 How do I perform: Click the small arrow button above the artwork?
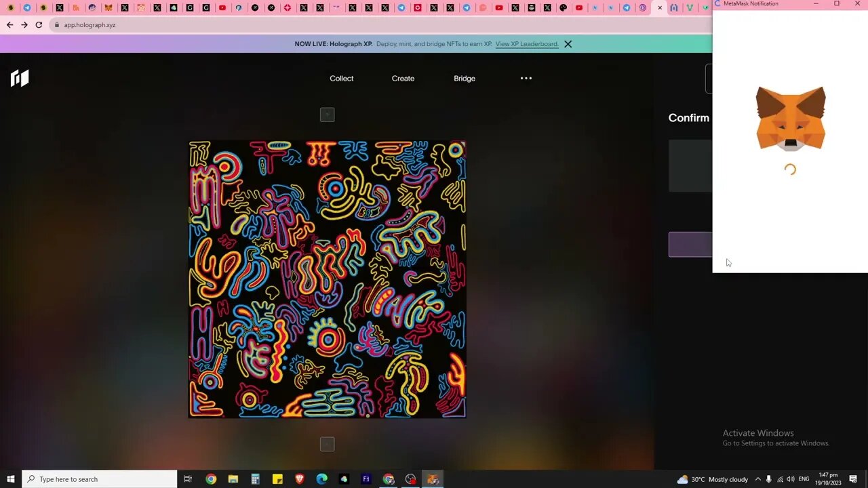327,115
